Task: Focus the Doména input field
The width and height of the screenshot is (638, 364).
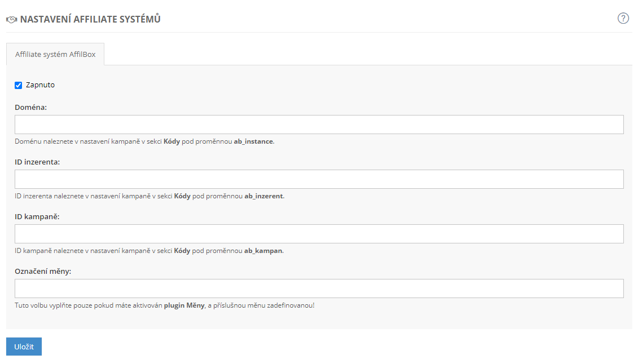Action: (x=319, y=125)
